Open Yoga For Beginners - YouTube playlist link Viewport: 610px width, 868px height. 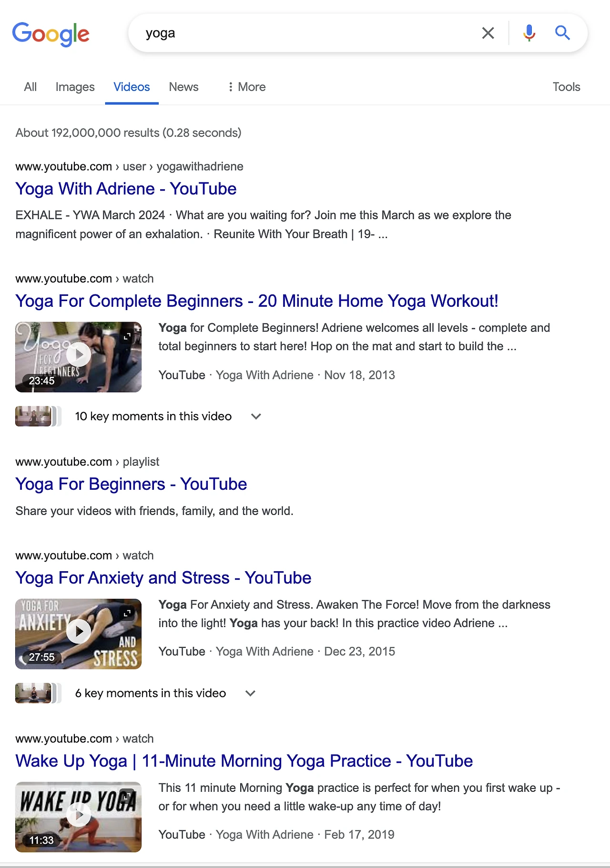[131, 484]
